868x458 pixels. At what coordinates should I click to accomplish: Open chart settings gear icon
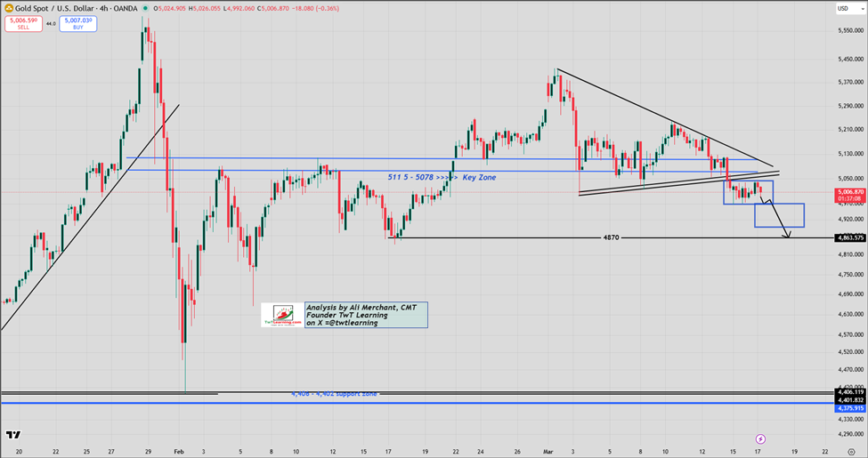[x=851, y=452]
